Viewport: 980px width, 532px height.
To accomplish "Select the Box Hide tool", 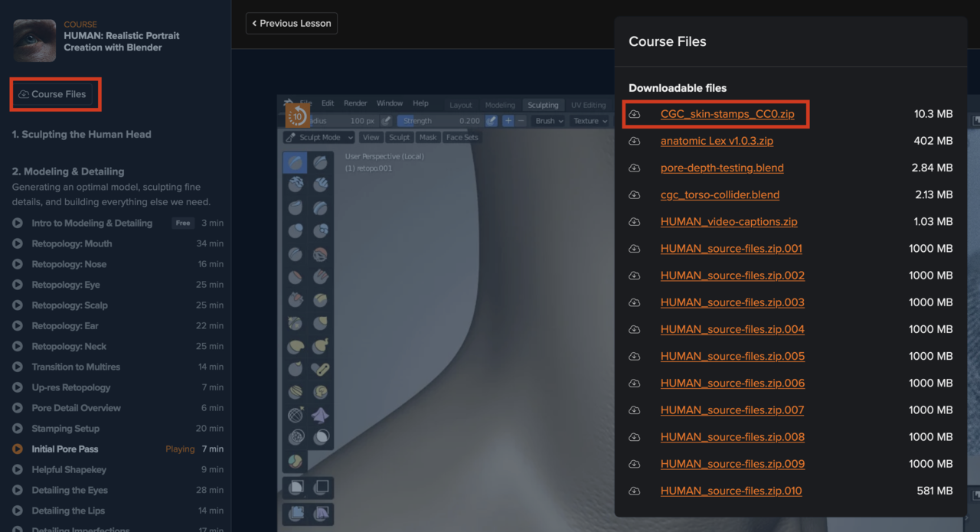I will coord(321,487).
